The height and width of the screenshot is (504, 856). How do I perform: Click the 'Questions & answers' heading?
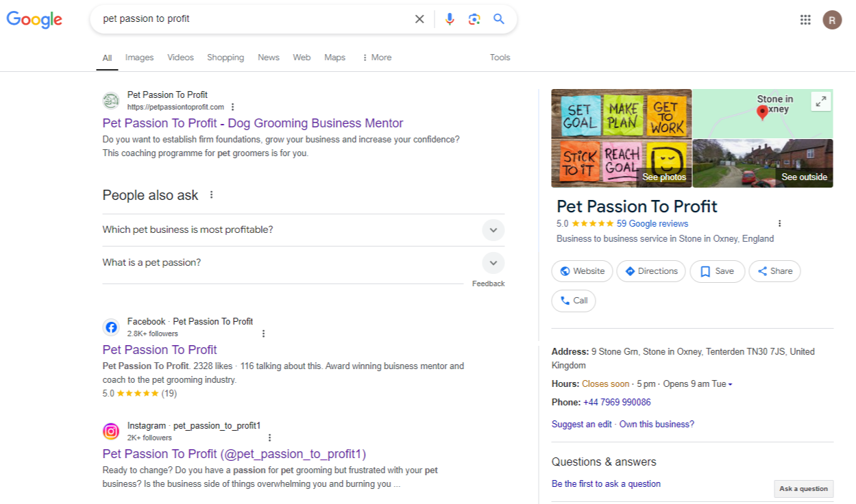point(604,462)
